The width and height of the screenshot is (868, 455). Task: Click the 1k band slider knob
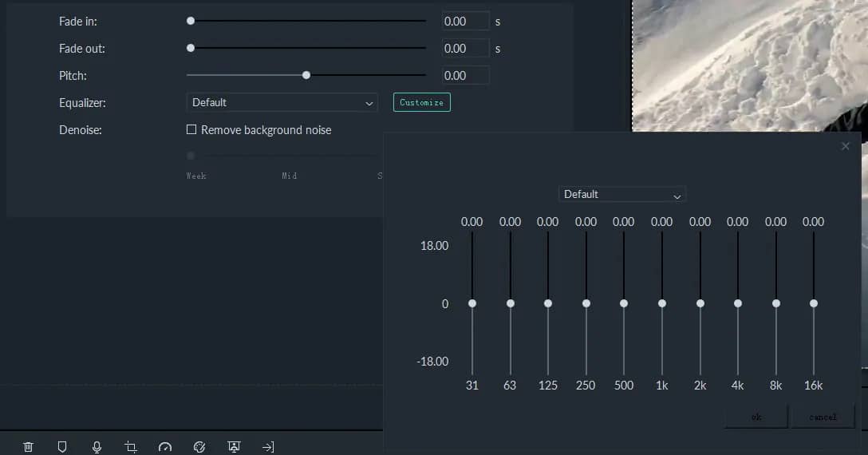[x=662, y=303]
